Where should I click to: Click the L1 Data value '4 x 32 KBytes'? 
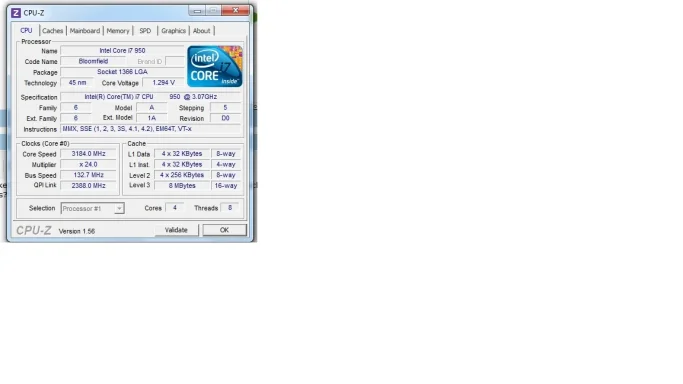coord(182,154)
